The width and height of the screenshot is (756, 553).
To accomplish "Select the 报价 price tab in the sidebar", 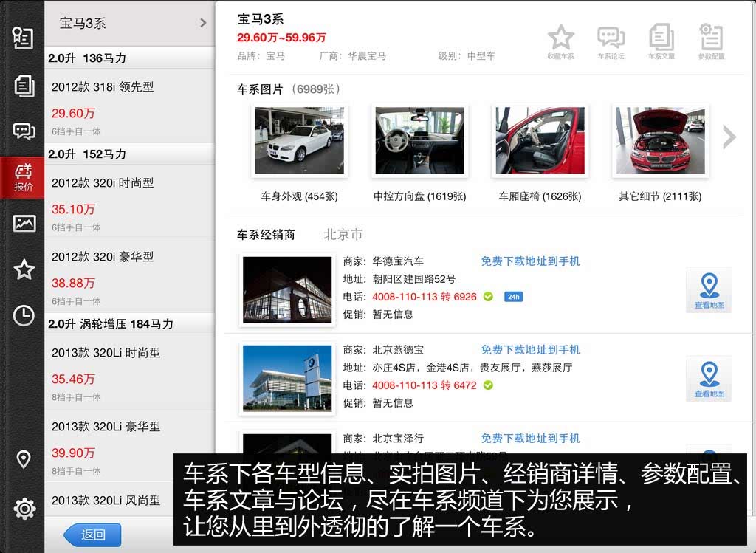I will point(23,177).
